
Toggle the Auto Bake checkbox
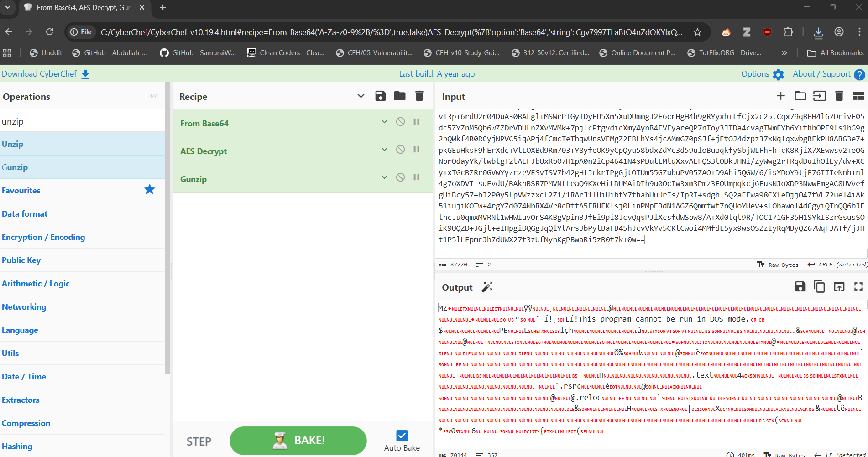tap(402, 436)
